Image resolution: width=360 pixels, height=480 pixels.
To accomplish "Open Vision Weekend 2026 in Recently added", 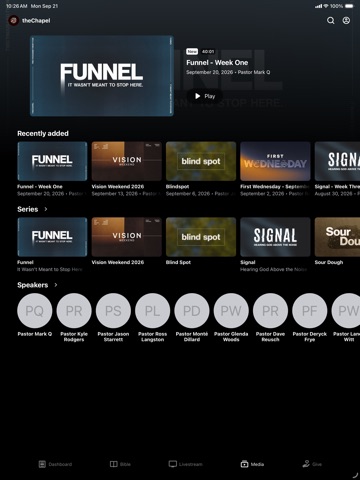I will pos(127,161).
